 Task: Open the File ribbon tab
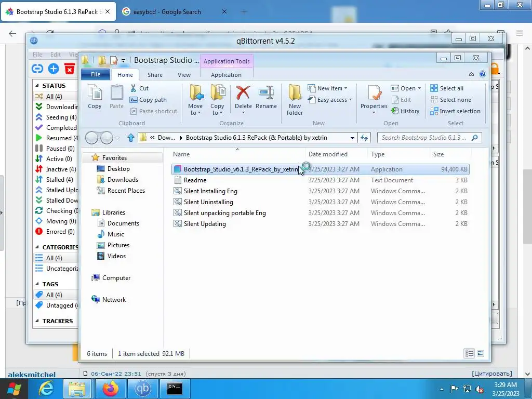(96, 74)
